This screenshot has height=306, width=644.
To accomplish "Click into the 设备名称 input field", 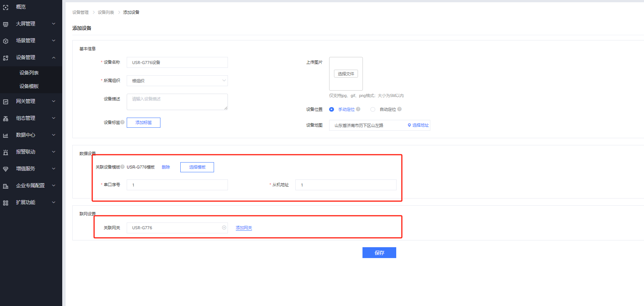I will 177,63.
